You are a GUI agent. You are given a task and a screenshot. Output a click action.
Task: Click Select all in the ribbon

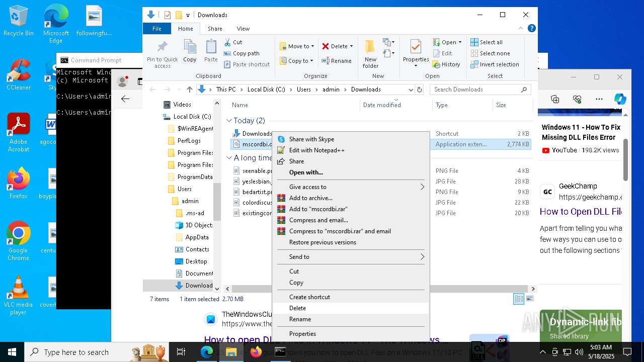click(x=487, y=42)
